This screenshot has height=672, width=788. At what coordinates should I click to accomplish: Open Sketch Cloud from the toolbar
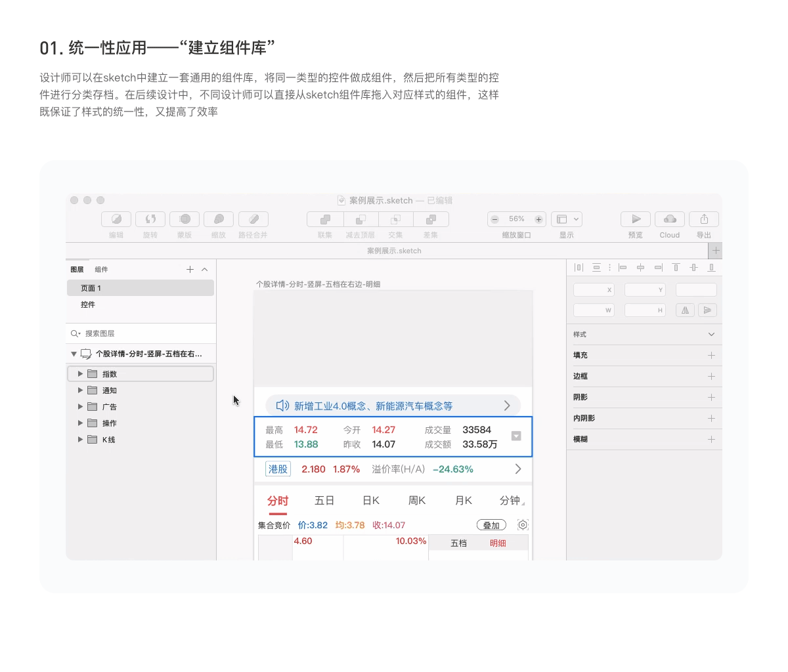tap(669, 219)
